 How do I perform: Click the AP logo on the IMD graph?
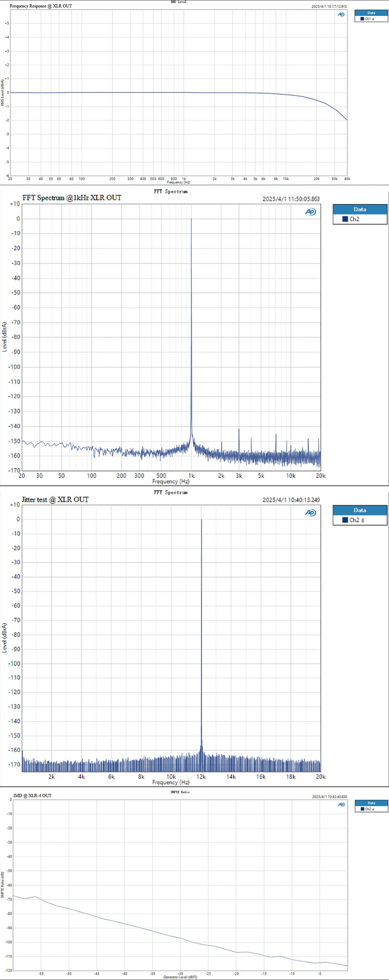341,804
